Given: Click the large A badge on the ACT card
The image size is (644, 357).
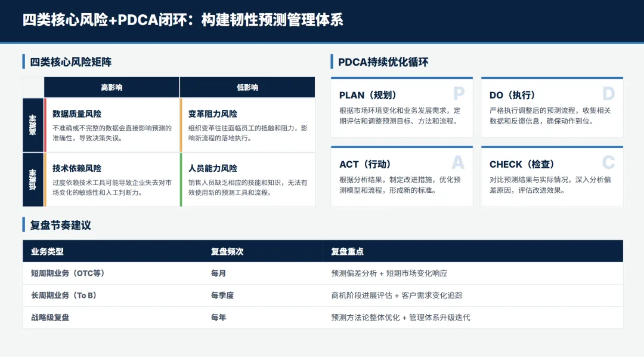Looking at the screenshot, I should point(458,163).
